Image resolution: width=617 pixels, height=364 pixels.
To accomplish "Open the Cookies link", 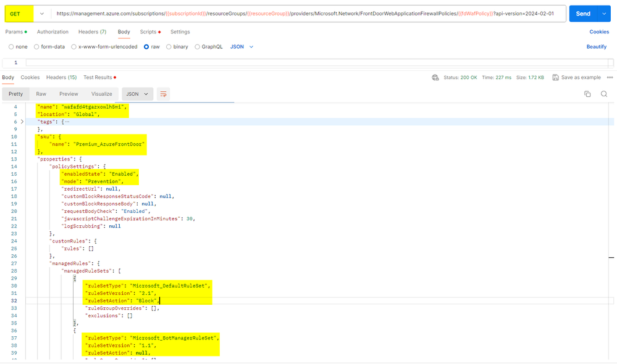I will (x=599, y=32).
